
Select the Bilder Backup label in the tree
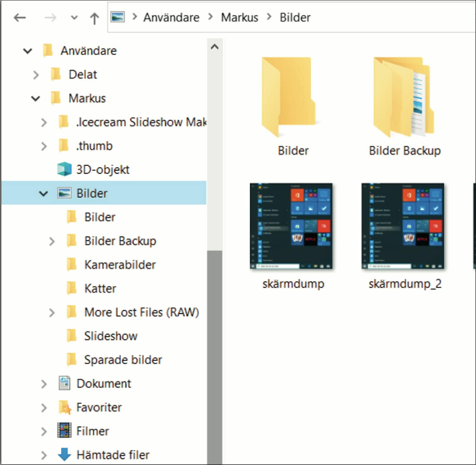coord(120,241)
